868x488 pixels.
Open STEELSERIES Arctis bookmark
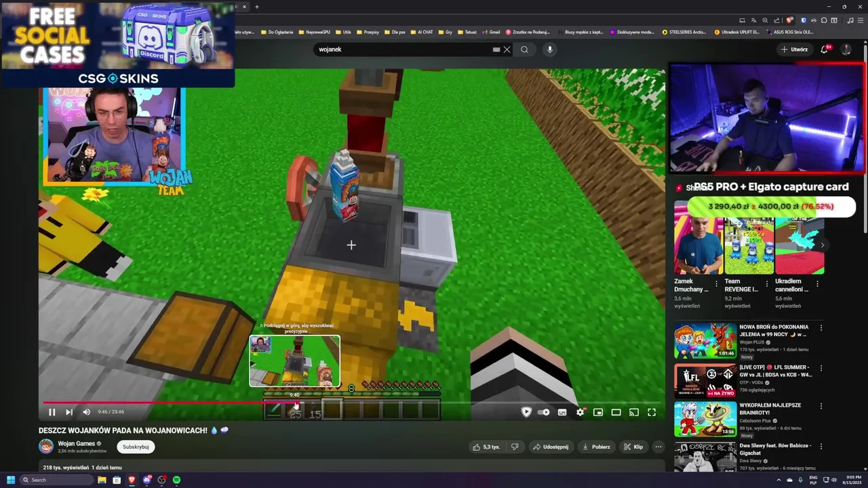point(684,32)
